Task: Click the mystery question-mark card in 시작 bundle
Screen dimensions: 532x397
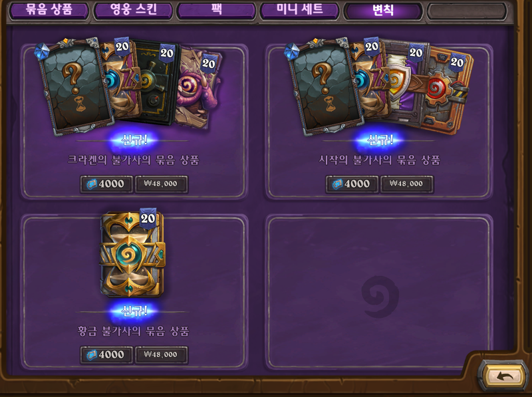Action: [324, 86]
